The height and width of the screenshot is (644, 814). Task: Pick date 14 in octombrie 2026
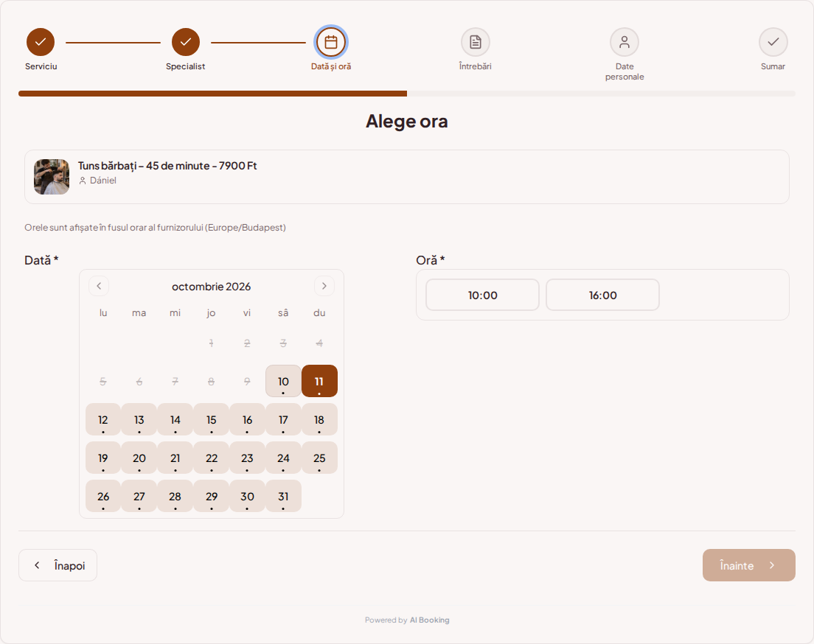175,419
